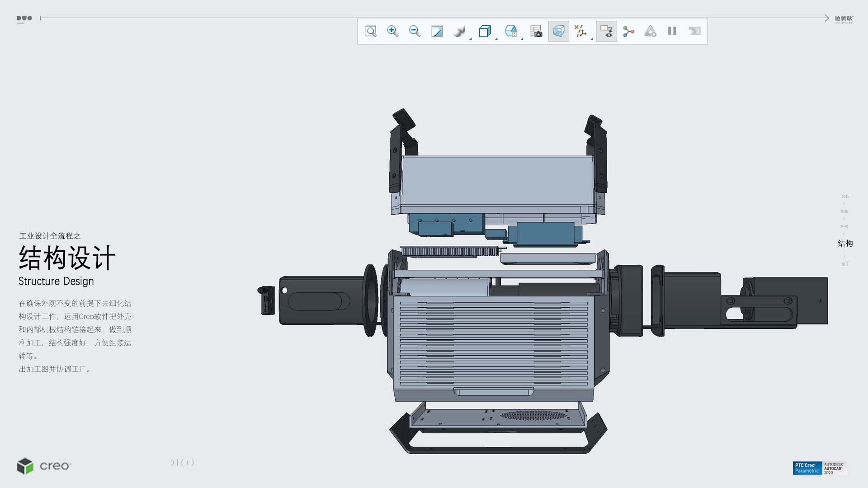Expand the Datum Display Filters dropdown arrow

[592, 39]
